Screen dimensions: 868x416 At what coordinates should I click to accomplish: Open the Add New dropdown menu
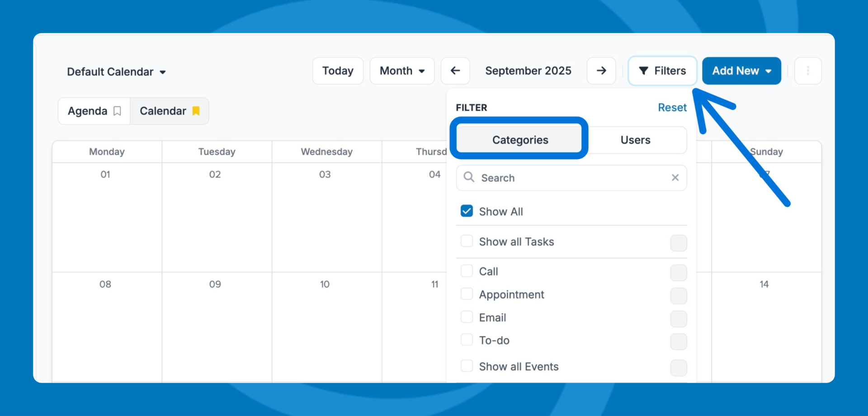point(741,71)
